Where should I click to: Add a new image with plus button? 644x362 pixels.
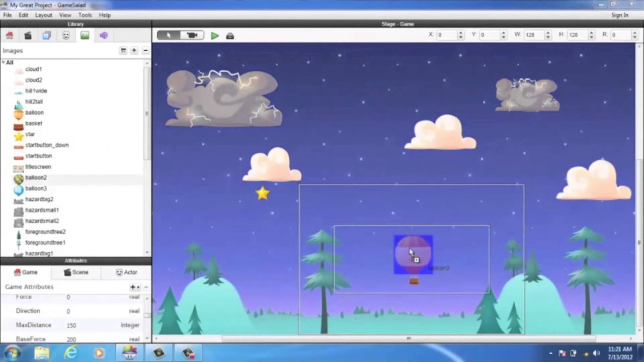tap(134, 50)
